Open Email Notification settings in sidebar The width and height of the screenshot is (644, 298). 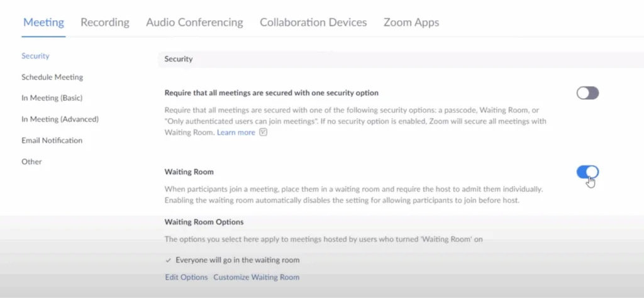[52, 140]
